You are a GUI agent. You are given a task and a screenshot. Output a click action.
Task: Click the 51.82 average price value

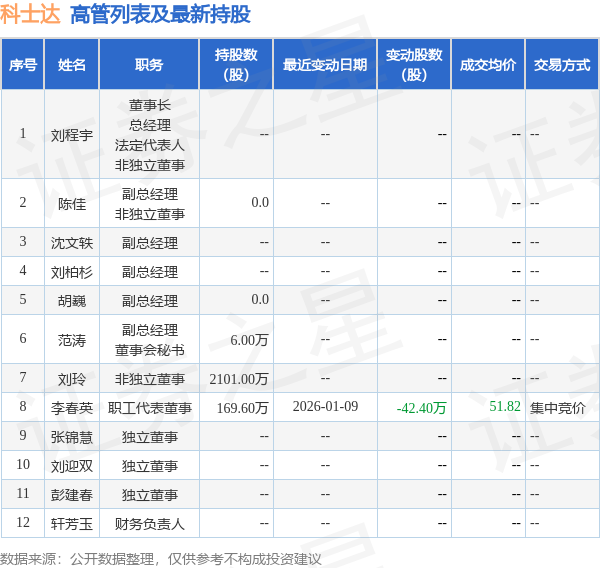[505, 406]
